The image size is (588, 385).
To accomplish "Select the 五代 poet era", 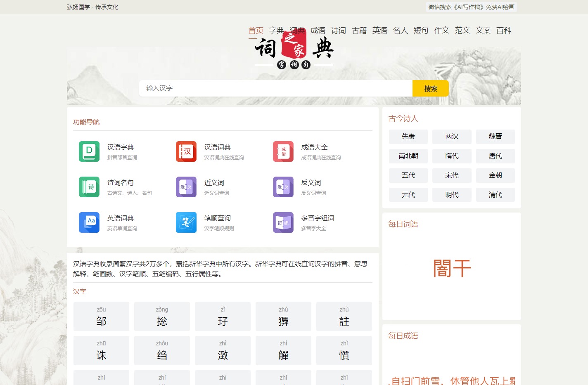I will point(408,175).
